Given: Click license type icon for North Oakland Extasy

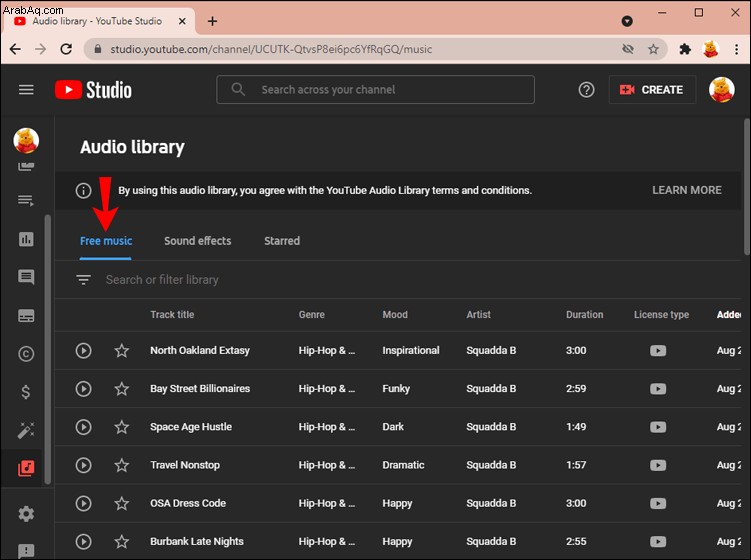Looking at the screenshot, I should click(658, 351).
